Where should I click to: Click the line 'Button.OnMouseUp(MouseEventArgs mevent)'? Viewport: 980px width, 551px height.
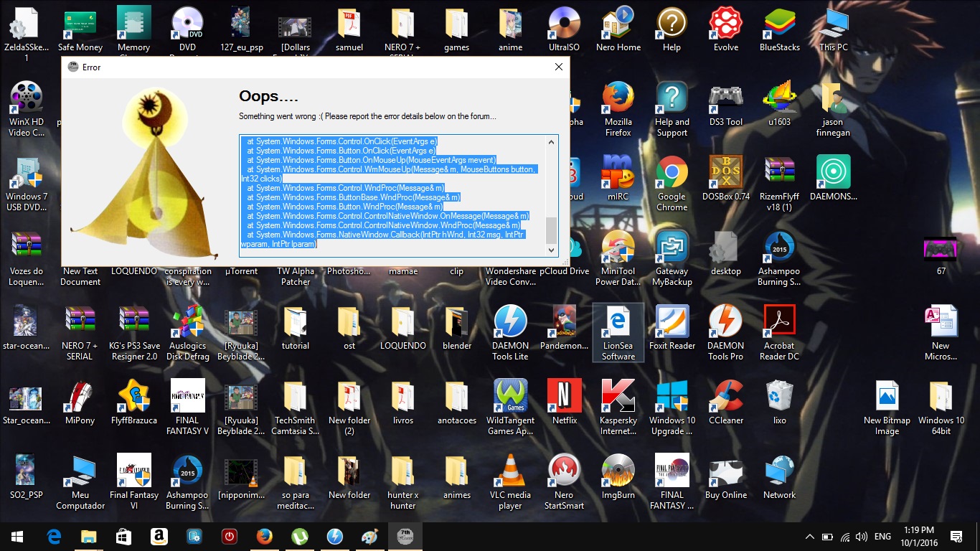(x=372, y=160)
